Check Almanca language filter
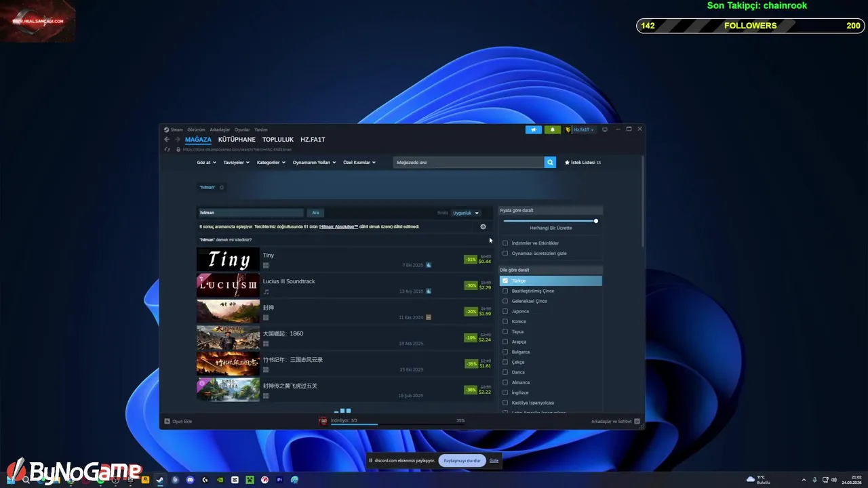 click(505, 382)
